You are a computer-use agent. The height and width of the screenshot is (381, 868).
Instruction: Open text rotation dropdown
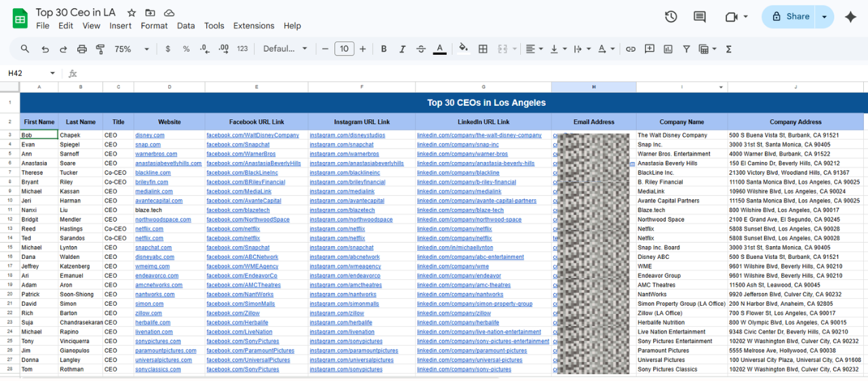(x=606, y=49)
